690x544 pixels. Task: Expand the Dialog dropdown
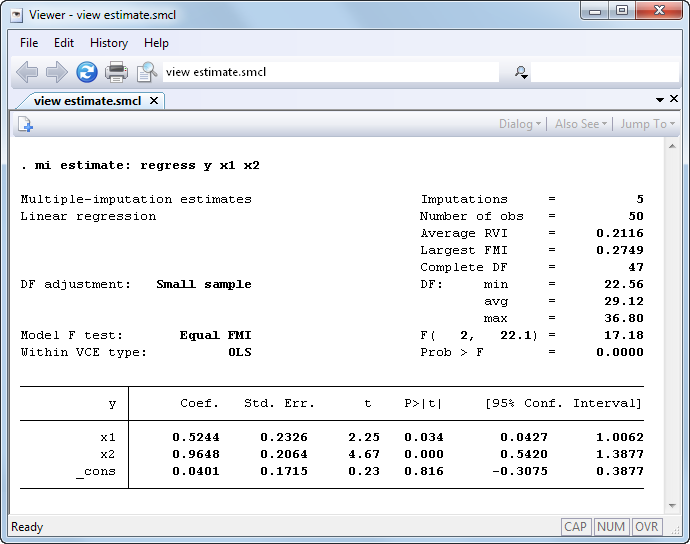coord(520,124)
